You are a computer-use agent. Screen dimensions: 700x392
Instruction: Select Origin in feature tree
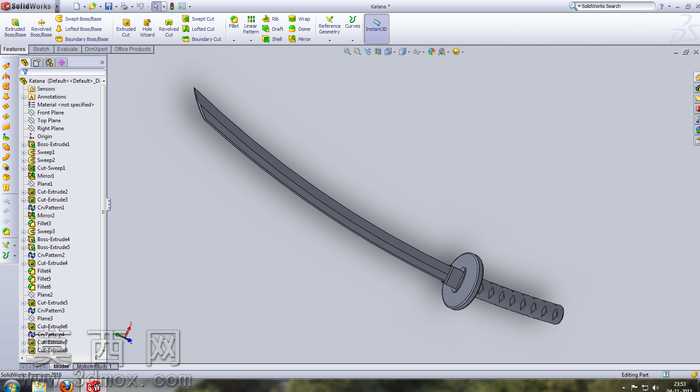point(40,137)
